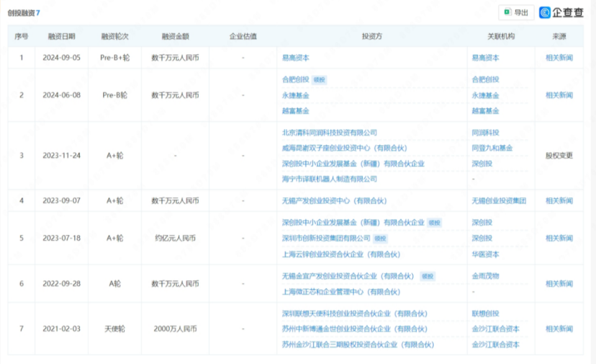Click the 融资轮次 column header
596x364 pixels.
coord(115,37)
